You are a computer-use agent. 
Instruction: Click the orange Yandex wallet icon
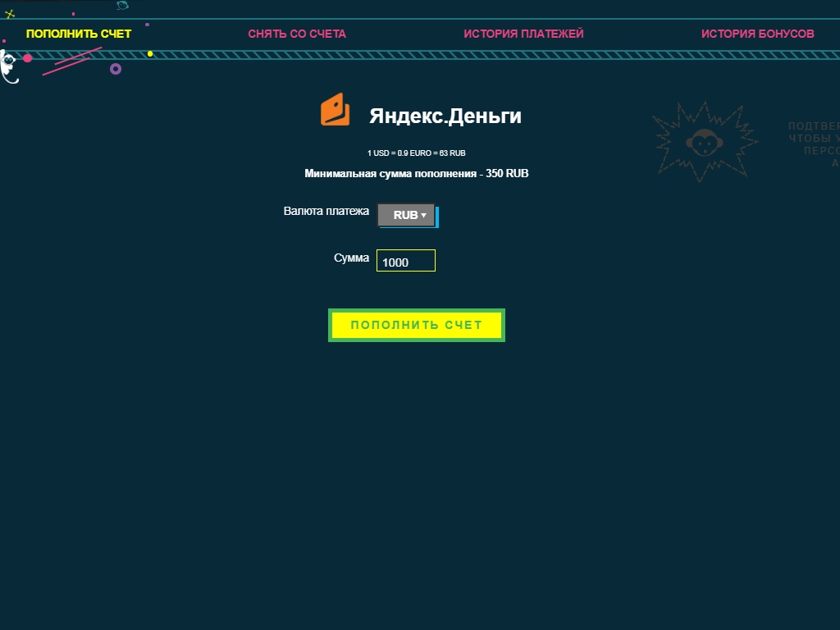click(x=335, y=110)
